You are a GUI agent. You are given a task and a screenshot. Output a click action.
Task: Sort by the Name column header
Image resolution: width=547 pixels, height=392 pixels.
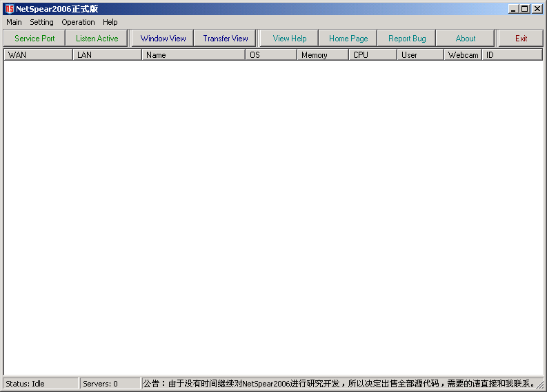point(193,55)
